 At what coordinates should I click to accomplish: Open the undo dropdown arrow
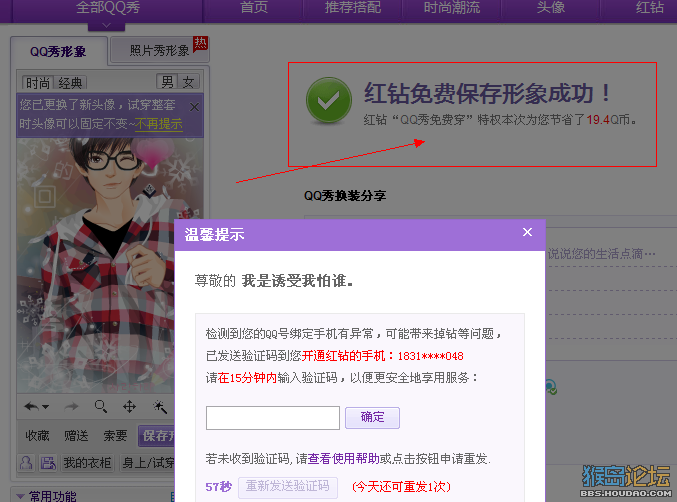(45, 407)
